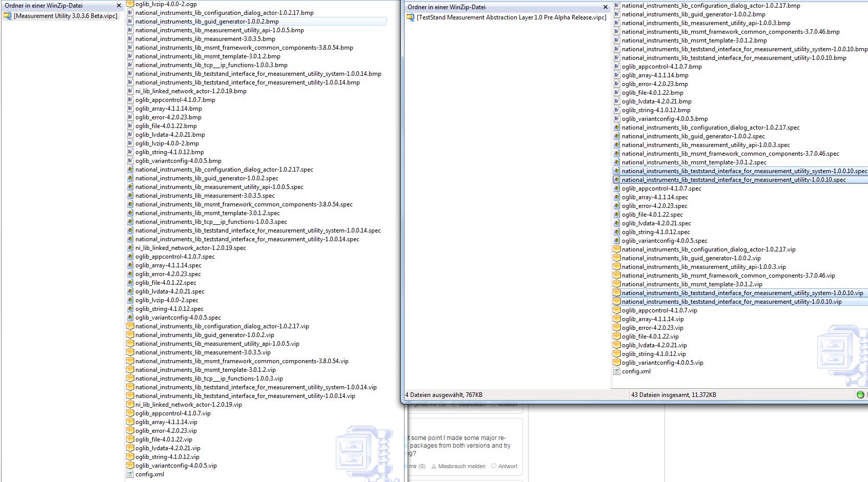Click icon of config.xml in right window

[x=617, y=371]
